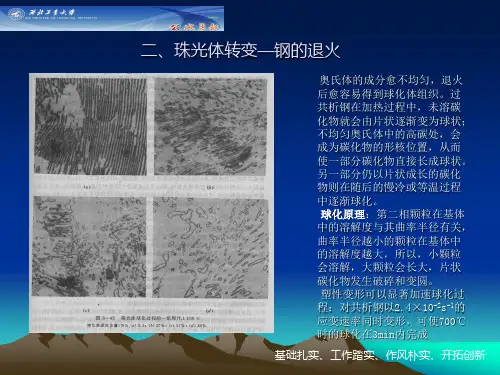Click the line 物则在随后的慢冷或等温过程

[389, 187]
